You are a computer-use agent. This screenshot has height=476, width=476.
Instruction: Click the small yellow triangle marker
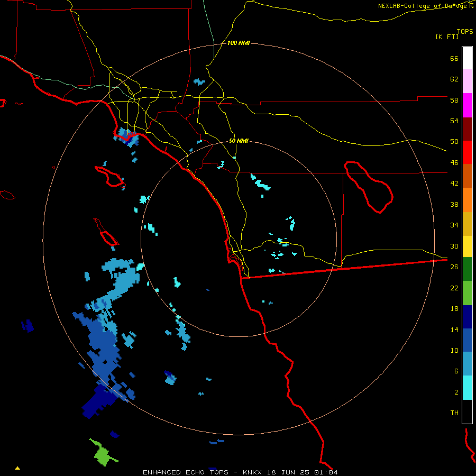pos(17,468)
